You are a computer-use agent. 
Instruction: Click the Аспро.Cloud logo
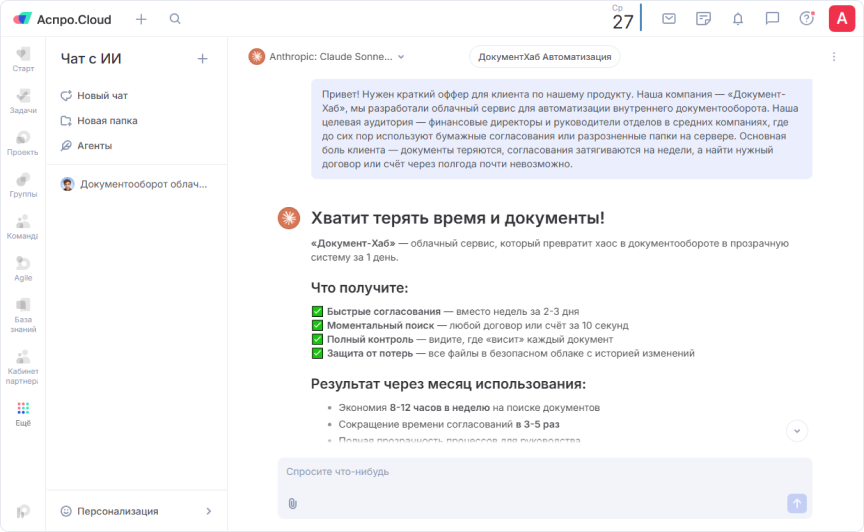click(62, 19)
